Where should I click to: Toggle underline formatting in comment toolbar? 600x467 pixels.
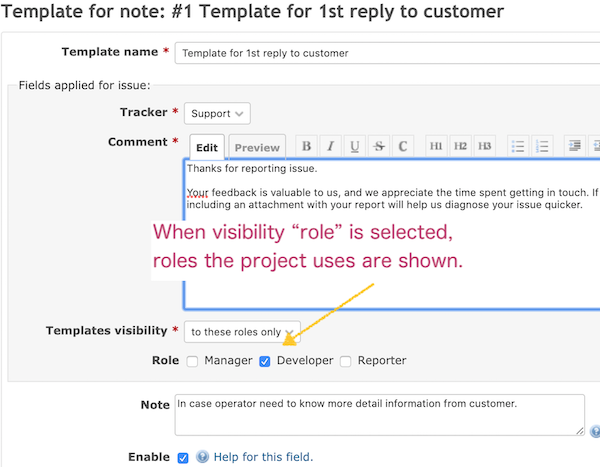pos(355,146)
